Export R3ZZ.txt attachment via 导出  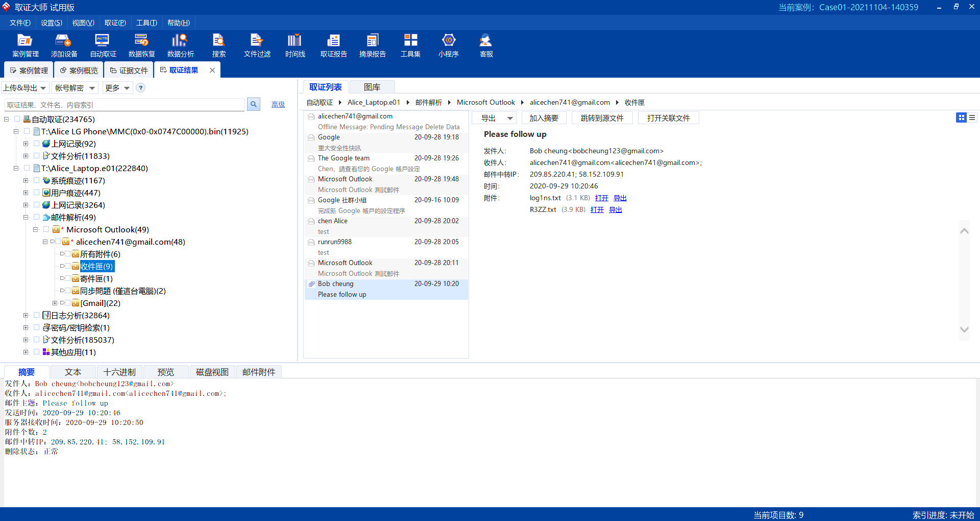click(x=615, y=209)
